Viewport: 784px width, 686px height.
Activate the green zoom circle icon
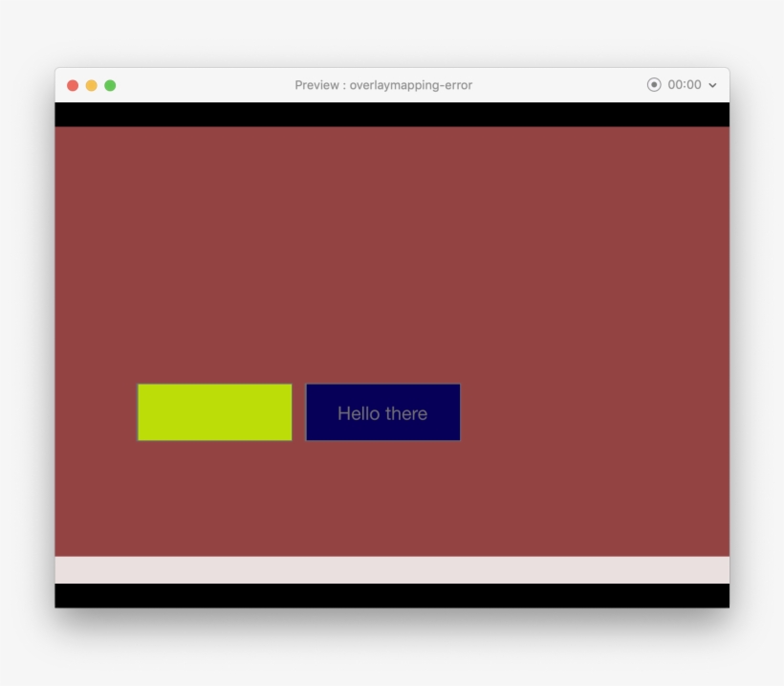pos(111,84)
